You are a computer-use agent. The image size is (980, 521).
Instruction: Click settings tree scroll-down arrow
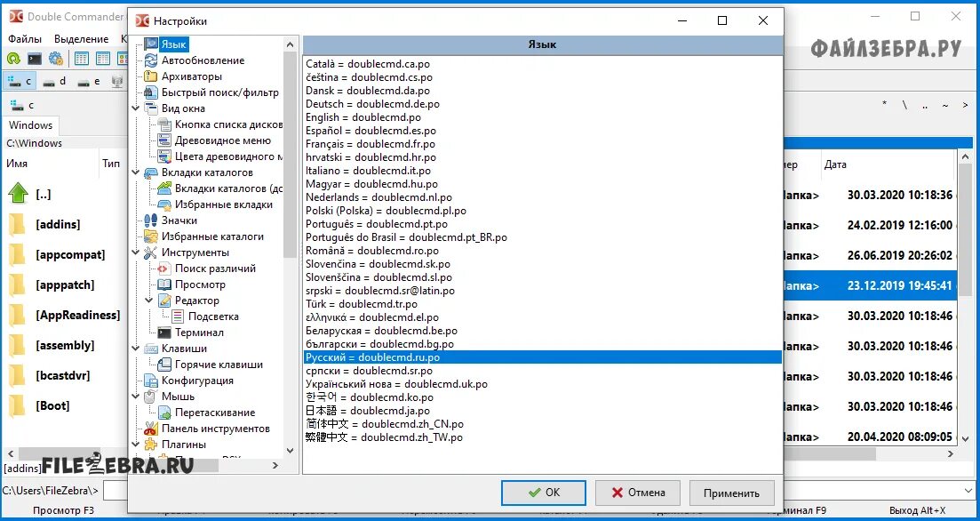(290, 450)
